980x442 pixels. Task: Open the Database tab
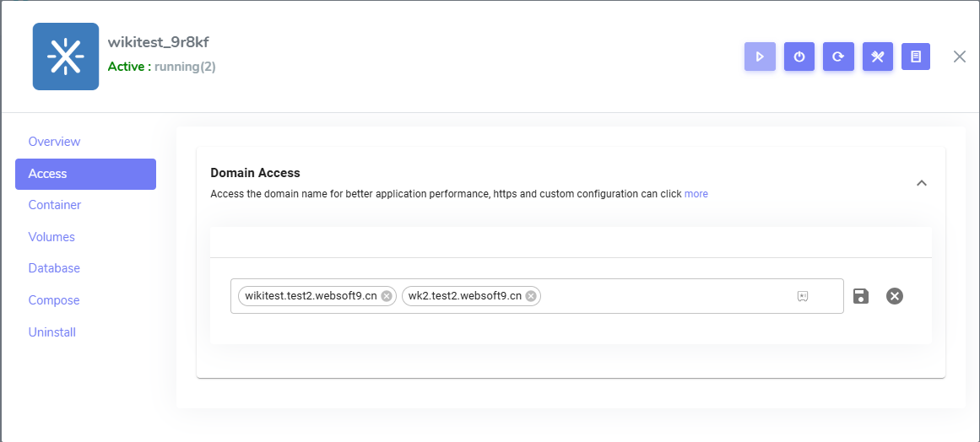click(x=54, y=268)
